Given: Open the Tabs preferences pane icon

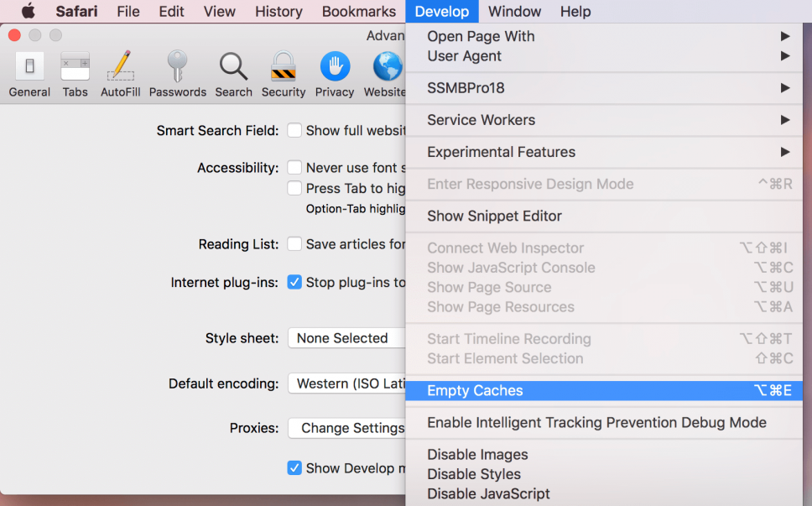Looking at the screenshot, I should pyautogui.click(x=75, y=66).
